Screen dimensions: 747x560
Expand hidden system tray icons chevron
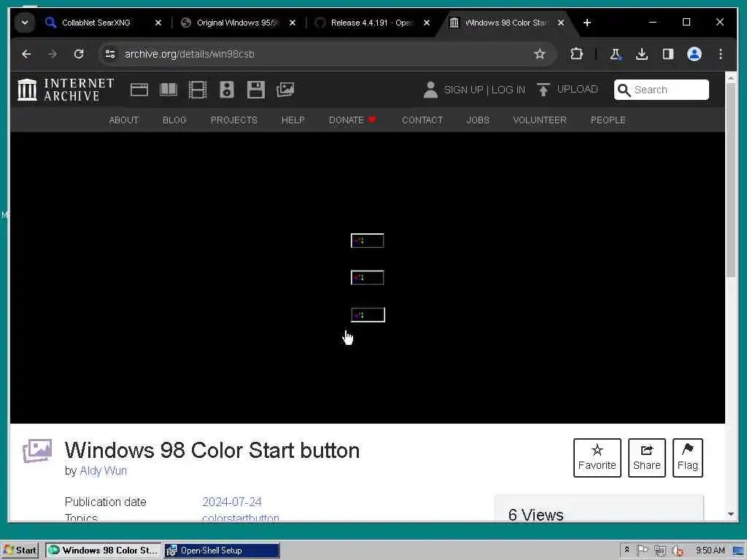coord(627,550)
